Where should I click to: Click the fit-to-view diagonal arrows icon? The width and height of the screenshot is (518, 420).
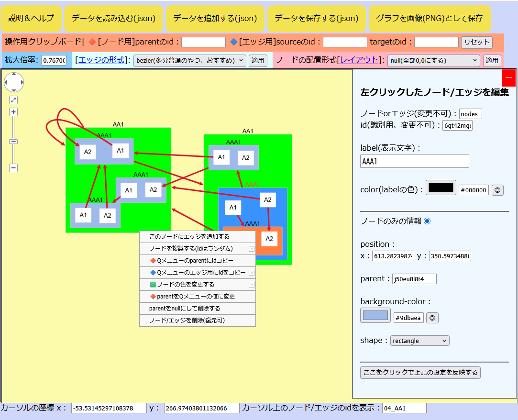(13, 99)
